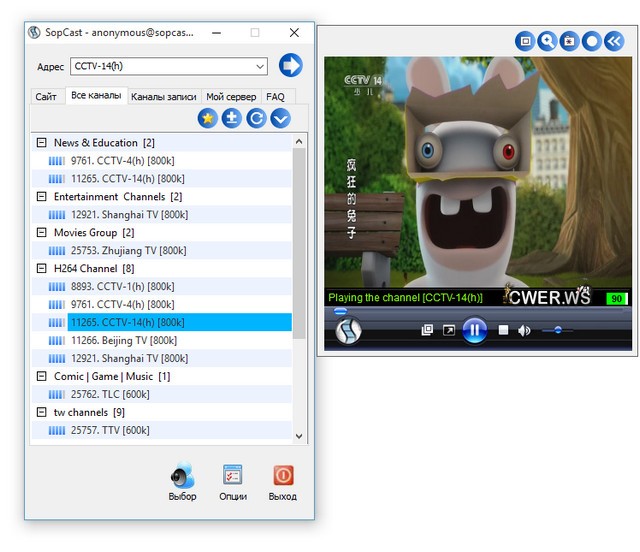Open the FAQ tab
Viewport: 640px width, 552px height.
click(x=275, y=97)
